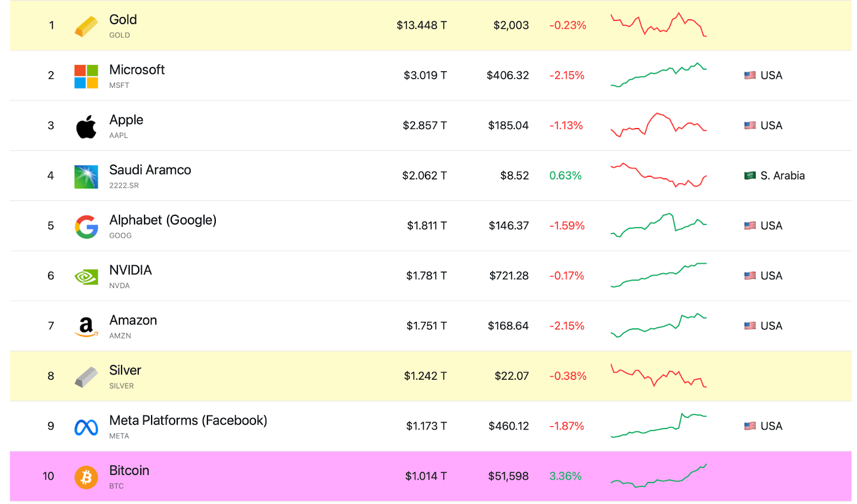The width and height of the screenshot is (857, 504).
Task: Click the USA flag in Meta row
Action: 750,426
